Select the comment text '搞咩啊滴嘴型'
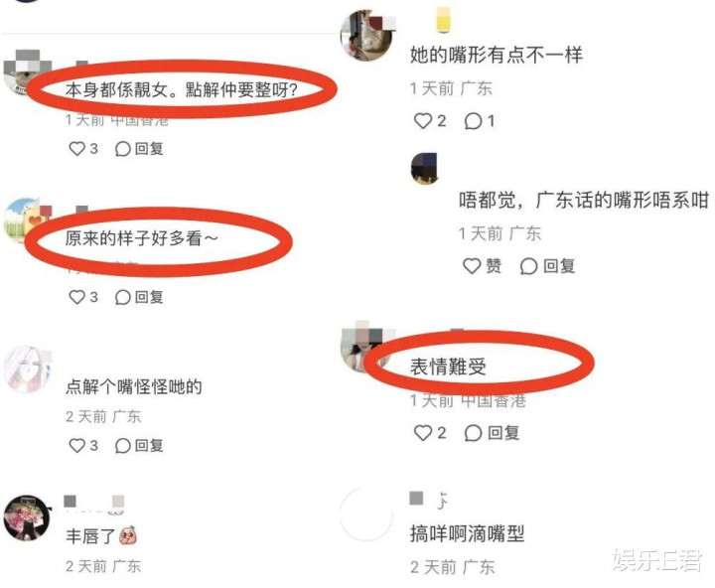Image resolution: width=715 pixels, height=588 pixels. (467, 533)
